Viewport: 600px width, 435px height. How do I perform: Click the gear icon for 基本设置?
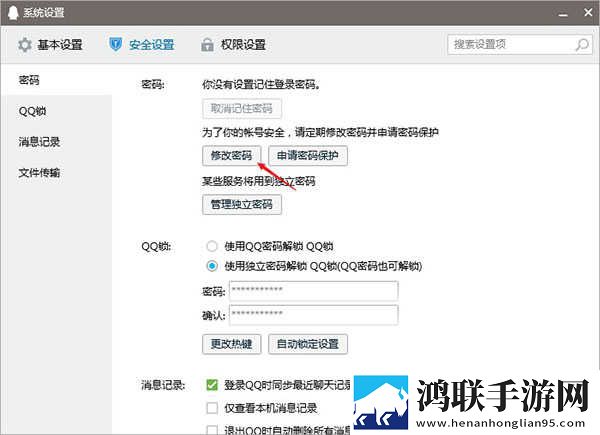[25, 45]
